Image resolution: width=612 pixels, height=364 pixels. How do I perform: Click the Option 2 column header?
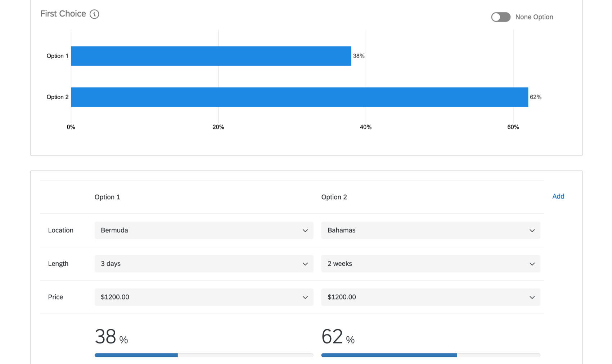tap(334, 197)
